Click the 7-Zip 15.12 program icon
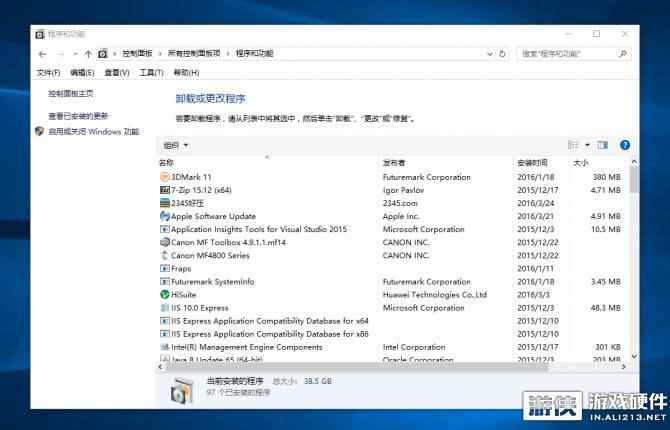The width and height of the screenshot is (670, 430). (165, 190)
